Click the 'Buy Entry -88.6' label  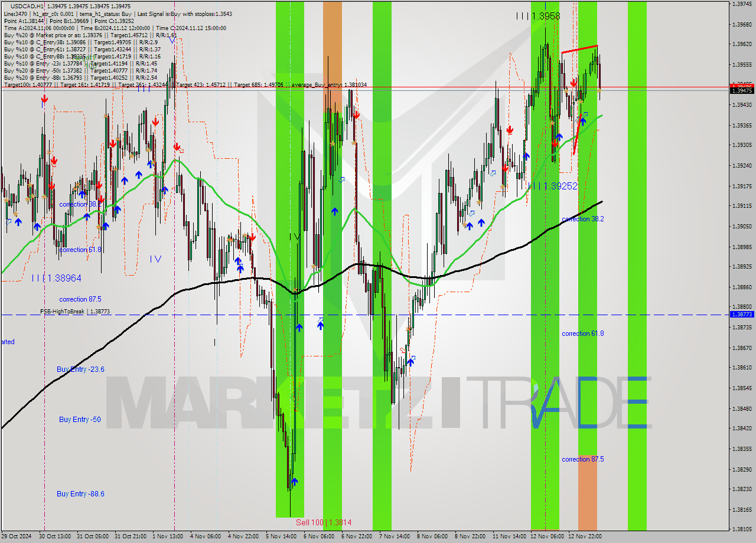80,494
